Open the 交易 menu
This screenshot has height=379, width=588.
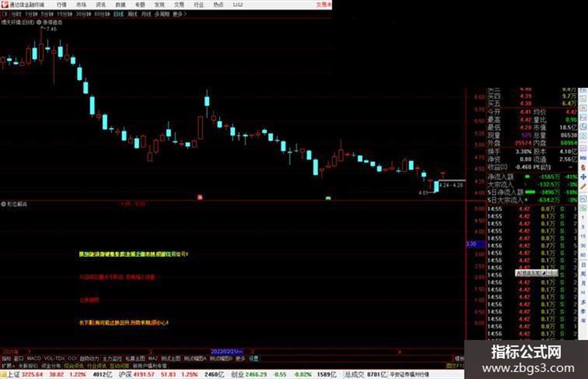(179, 4)
